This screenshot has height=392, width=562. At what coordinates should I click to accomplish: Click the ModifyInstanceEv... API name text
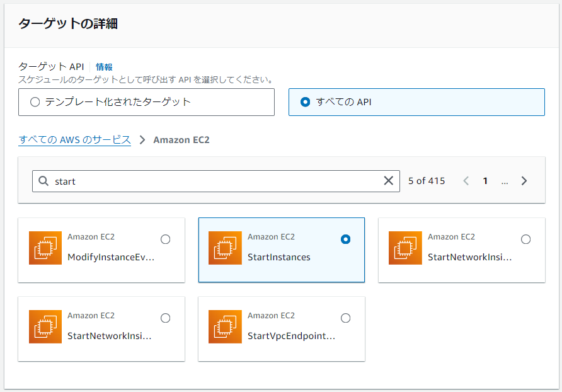click(111, 257)
